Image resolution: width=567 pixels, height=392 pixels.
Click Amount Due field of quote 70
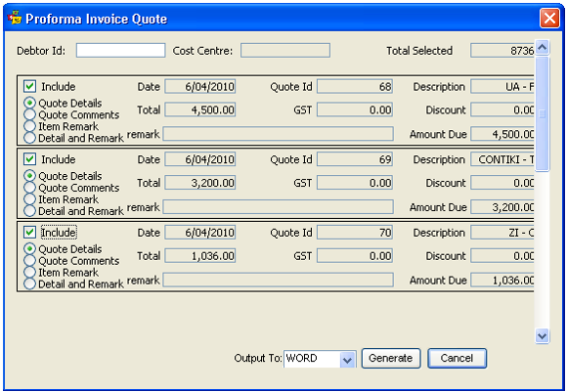[502, 280]
